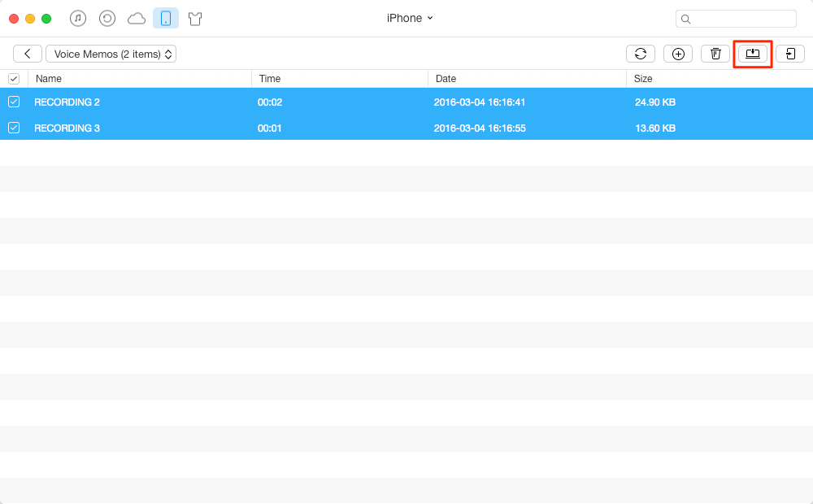Click the 24.90 KB size cell
This screenshot has height=504, width=813.
click(x=654, y=102)
